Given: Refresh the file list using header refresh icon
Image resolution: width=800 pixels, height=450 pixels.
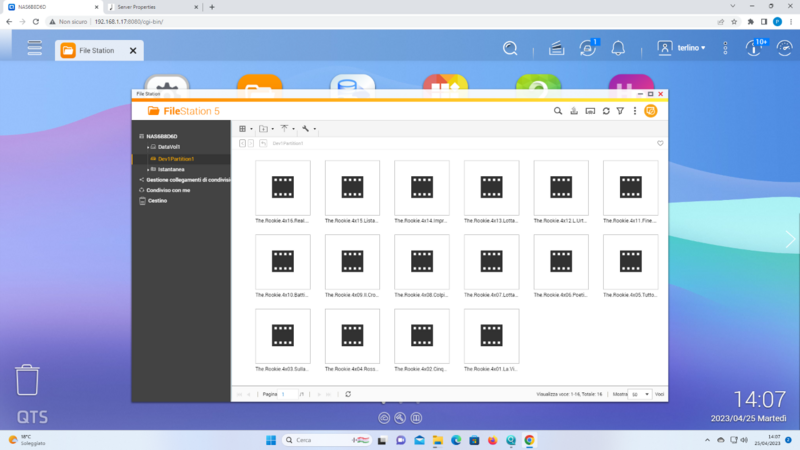Looking at the screenshot, I should tap(605, 111).
